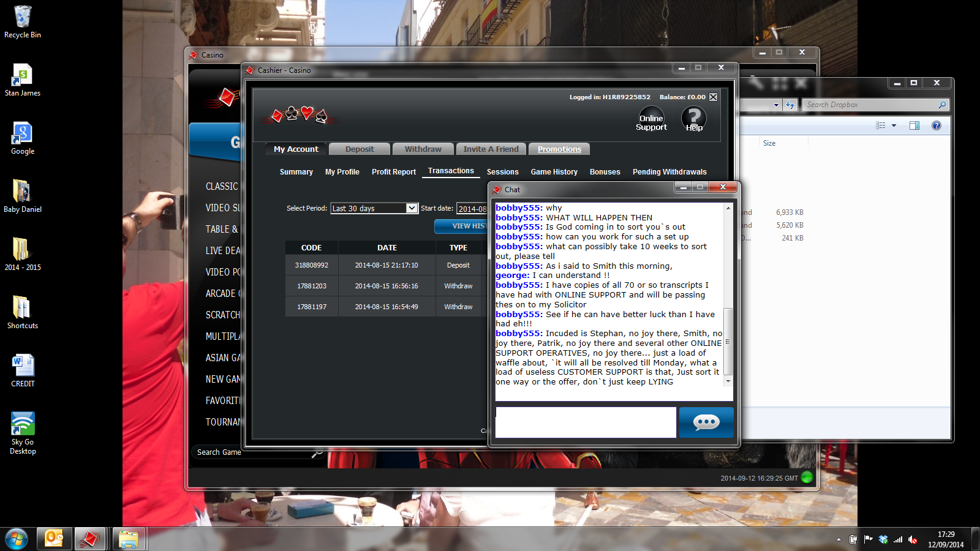Open the Summary sub-tab
This screenshot has height=551, width=980.
296,172
